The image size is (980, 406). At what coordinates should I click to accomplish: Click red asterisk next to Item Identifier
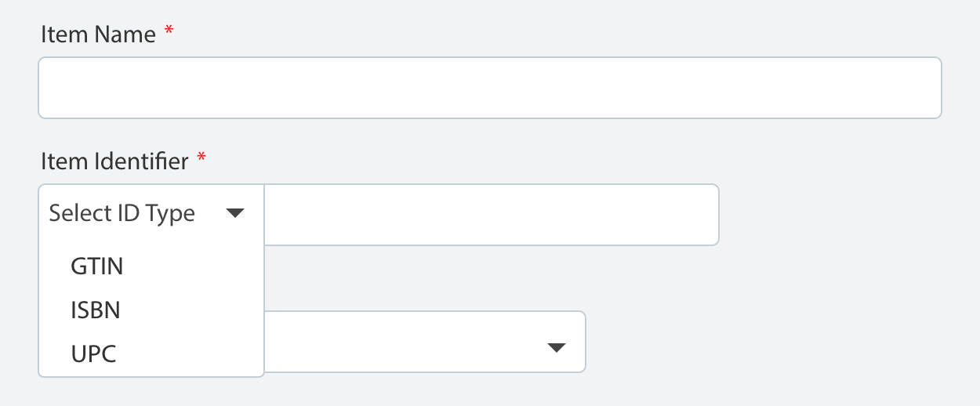(x=201, y=159)
